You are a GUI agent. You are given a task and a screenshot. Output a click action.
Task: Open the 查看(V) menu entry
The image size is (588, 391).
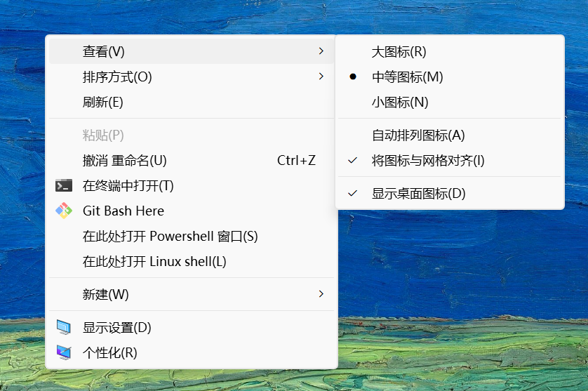click(192, 51)
